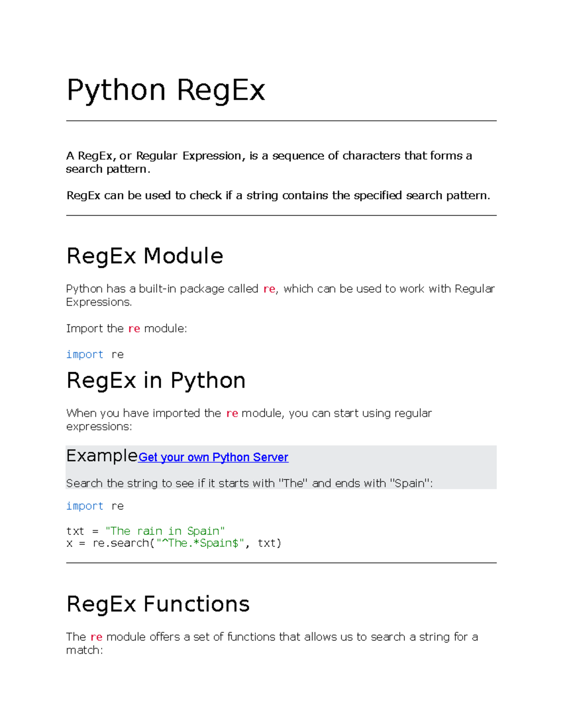Click the re.search code line
The width and height of the screenshot is (563, 728).
click(174, 543)
